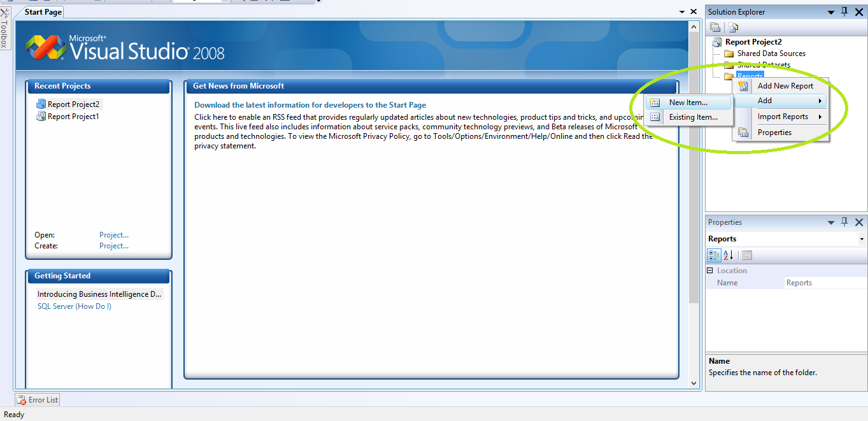The image size is (868, 421).
Task: Click the Properties toolbar icon in Solution Explorer
Action: tap(715, 27)
